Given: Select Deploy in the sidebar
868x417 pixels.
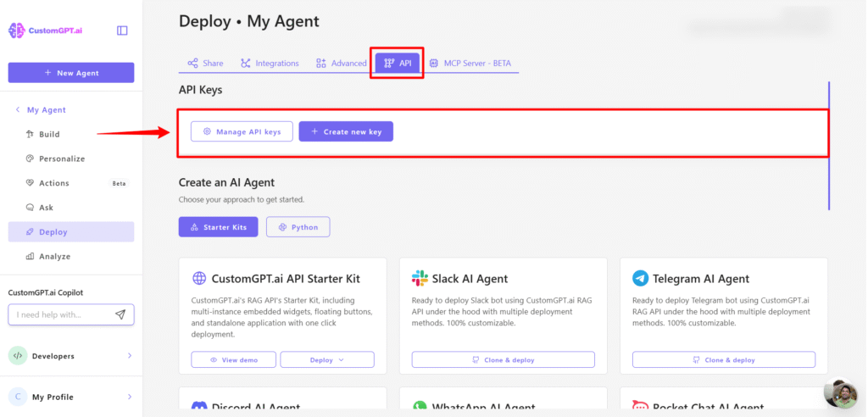Looking at the screenshot, I should coord(71,232).
